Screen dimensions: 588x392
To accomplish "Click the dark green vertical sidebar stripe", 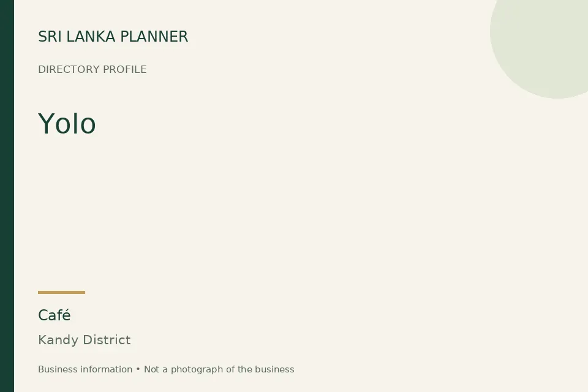I will [7, 196].
